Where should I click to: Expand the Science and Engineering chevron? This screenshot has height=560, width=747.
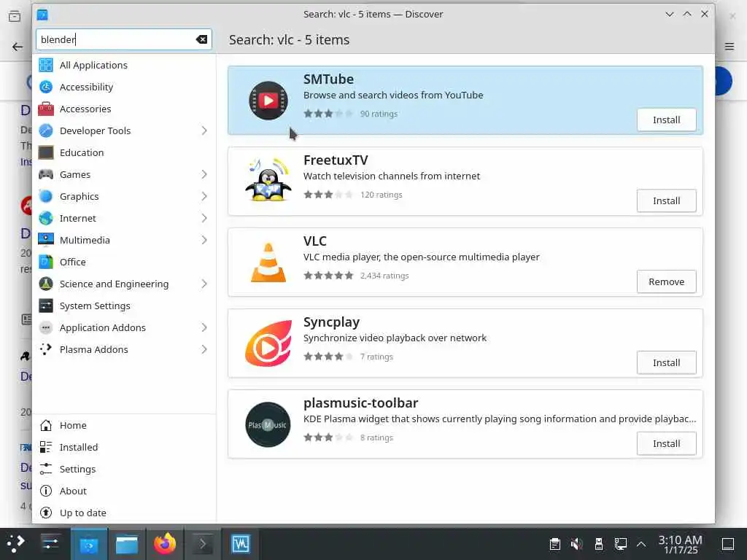coord(204,284)
